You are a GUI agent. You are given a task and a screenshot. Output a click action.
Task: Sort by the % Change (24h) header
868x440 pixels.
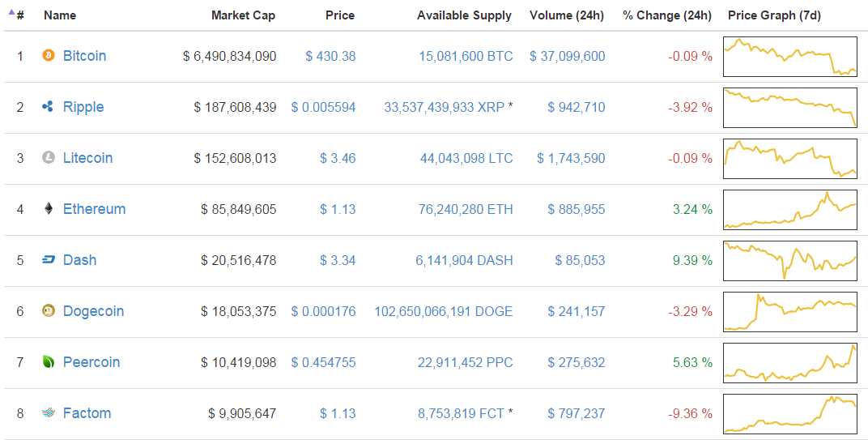(667, 15)
